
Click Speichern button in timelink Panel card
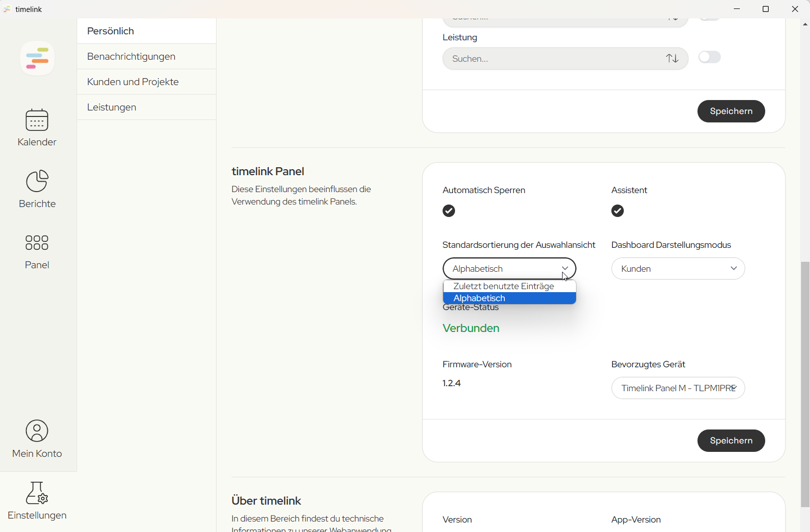[731, 440]
